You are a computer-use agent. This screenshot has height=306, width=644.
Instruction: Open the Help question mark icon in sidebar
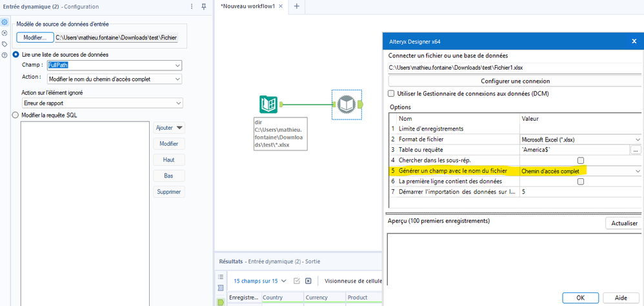coord(5,55)
